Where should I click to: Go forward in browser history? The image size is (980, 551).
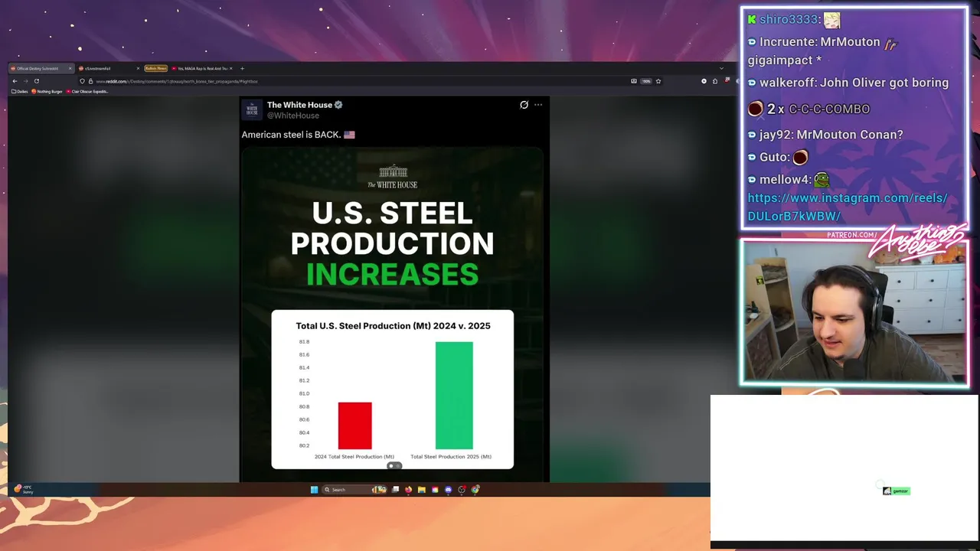[x=25, y=81]
